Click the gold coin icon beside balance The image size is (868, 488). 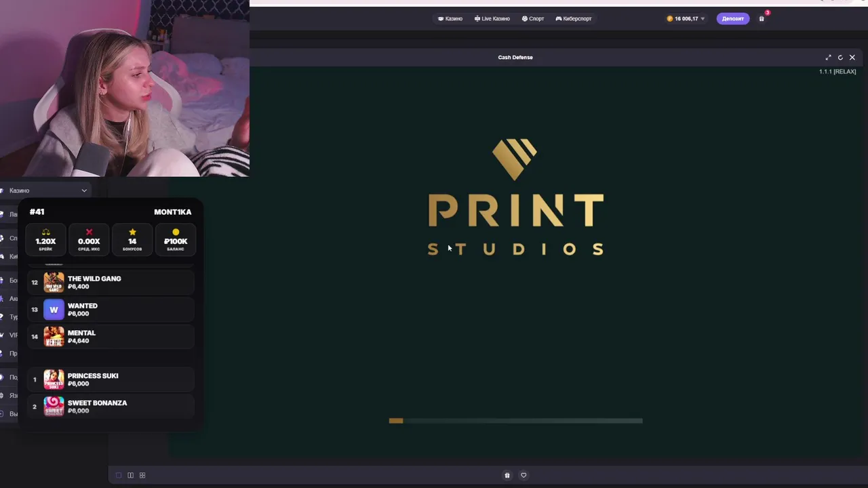click(x=670, y=19)
